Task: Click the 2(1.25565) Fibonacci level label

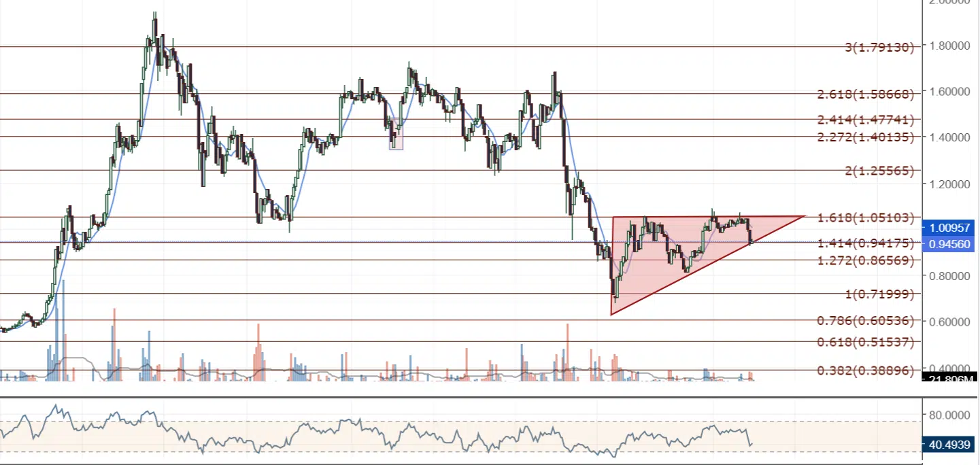Action: [x=879, y=171]
